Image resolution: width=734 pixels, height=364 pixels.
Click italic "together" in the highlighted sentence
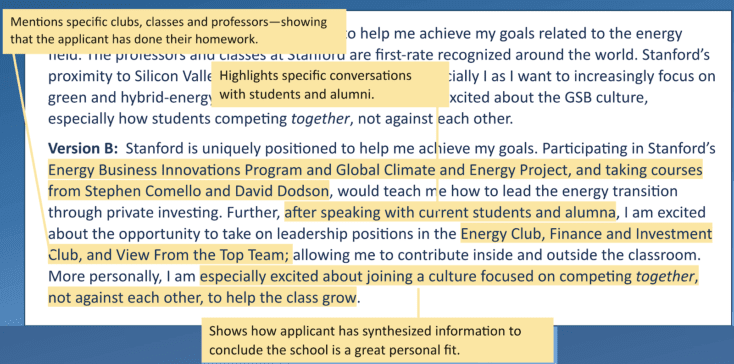664,277
